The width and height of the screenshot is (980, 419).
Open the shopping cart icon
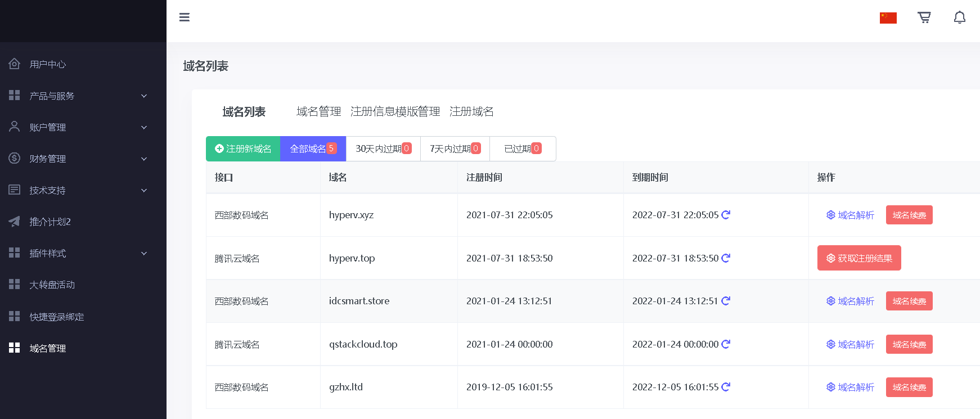[x=924, y=17]
